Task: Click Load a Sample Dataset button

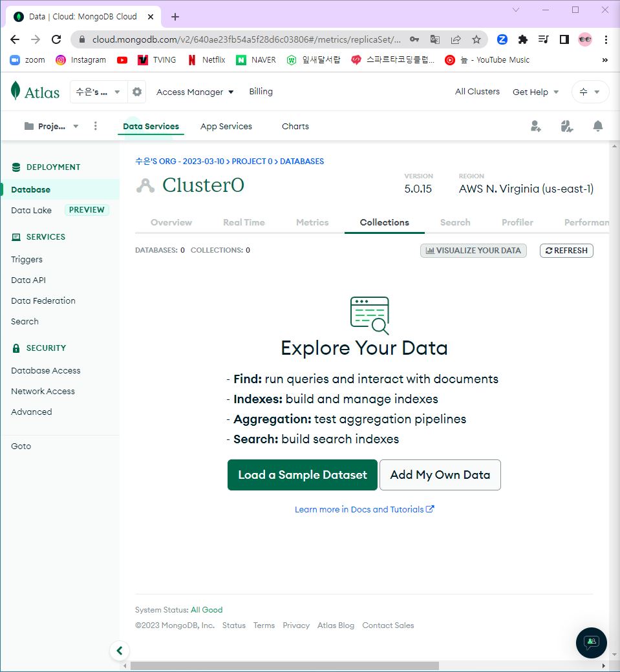Action: pos(303,475)
